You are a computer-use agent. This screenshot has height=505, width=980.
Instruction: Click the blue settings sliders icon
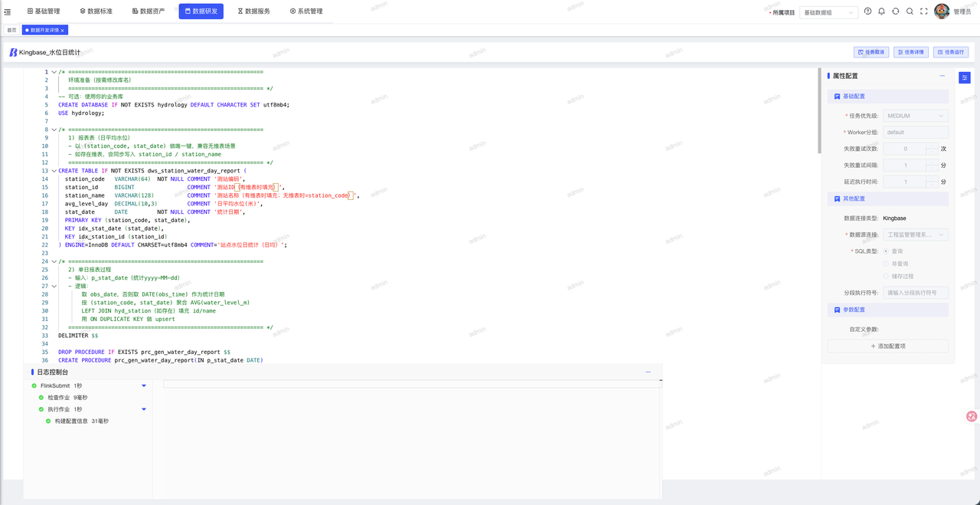pyautogui.click(x=965, y=77)
